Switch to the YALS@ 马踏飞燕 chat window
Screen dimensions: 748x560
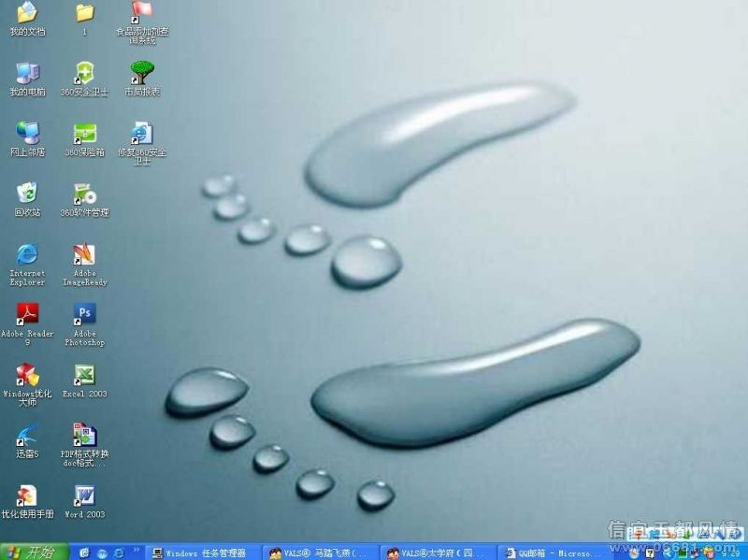(322, 553)
